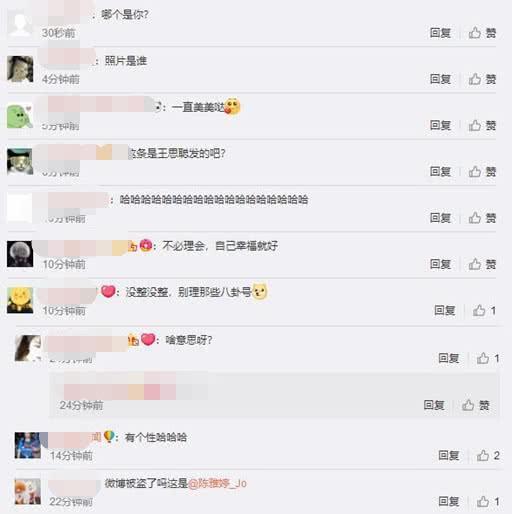Like the comment '不必理会, 自己幸福就好'
Image resolution: width=512 pixels, height=514 pixels.
(x=482, y=264)
